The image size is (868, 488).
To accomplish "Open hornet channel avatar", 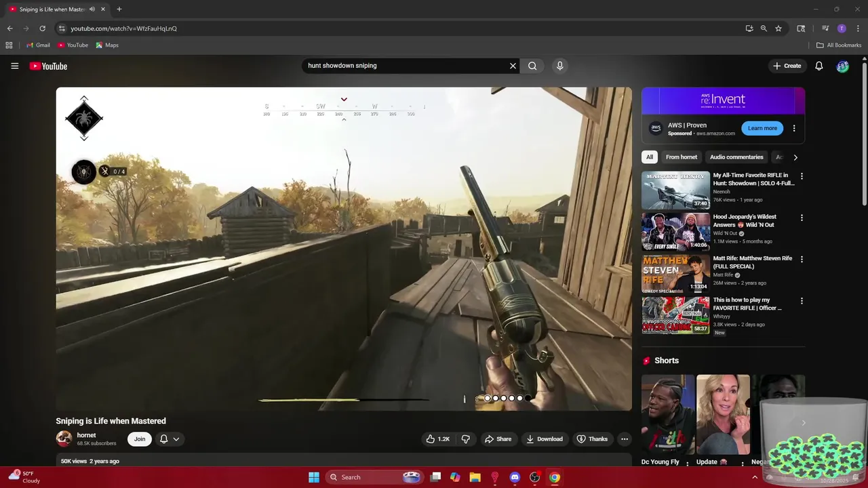I will pyautogui.click(x=64, y=439).
